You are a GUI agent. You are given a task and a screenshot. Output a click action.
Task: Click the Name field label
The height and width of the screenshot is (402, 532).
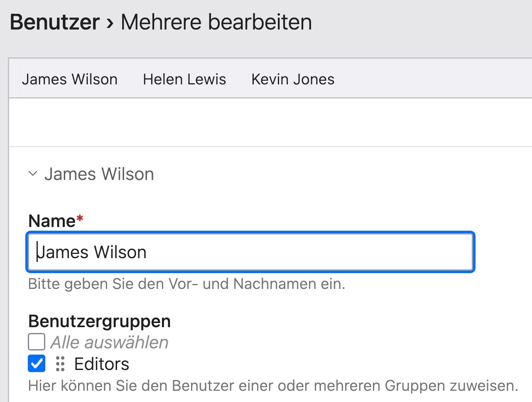tap(52, 221)
